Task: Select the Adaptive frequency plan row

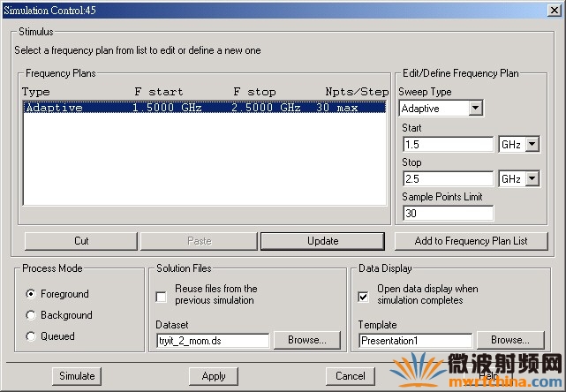Action: tap(205, 108)
